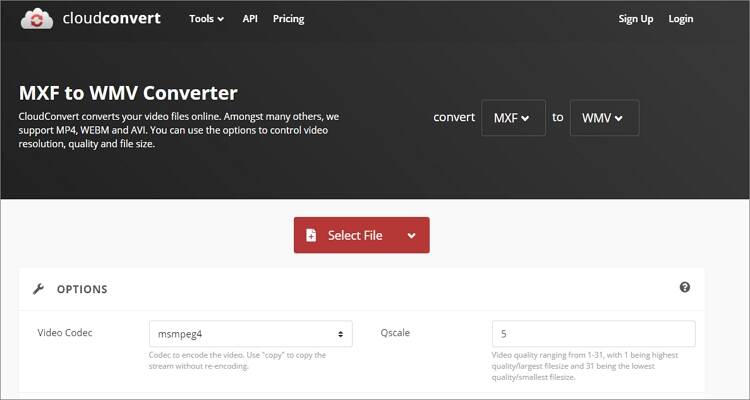Image resolution: width=750 pixels, height=400 pixels.
Task: Open the Video Codec msmpeg4 dropdown
Action: (x=251, y=334)
